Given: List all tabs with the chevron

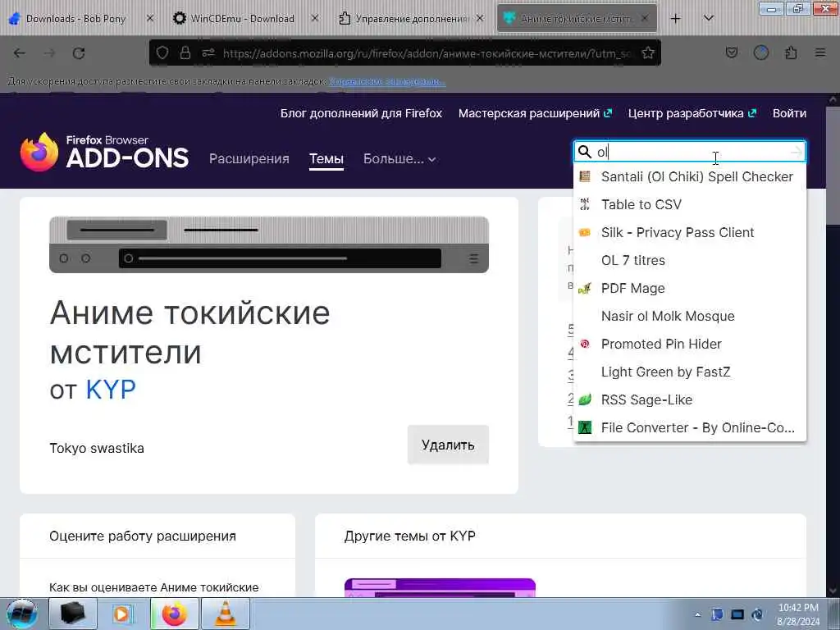Looking at the screenshot, I should click(708, 18).
